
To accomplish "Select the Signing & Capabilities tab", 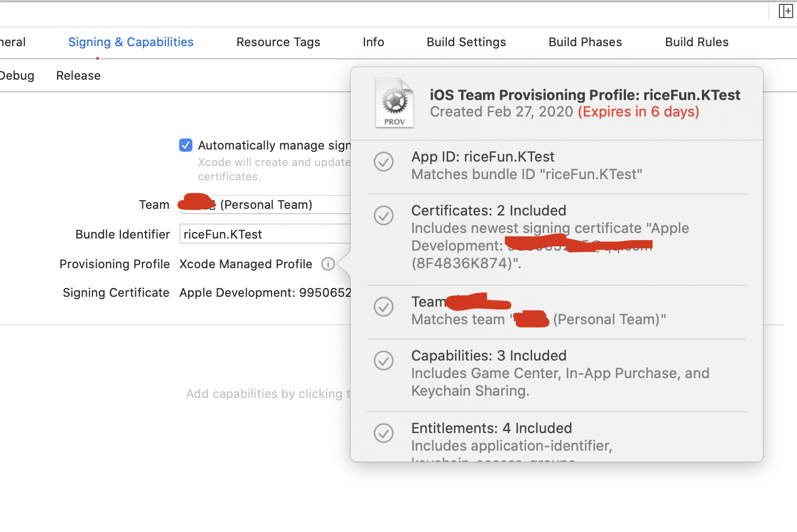I will (x=131, y=42).
